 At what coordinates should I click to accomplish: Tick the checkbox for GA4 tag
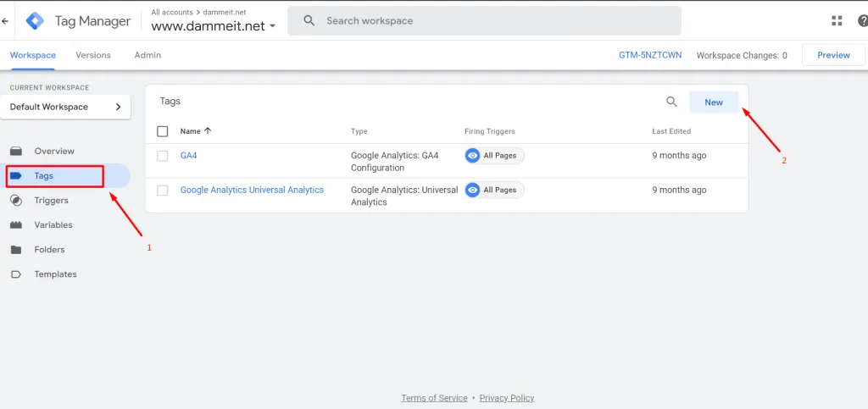coord(162,156)
